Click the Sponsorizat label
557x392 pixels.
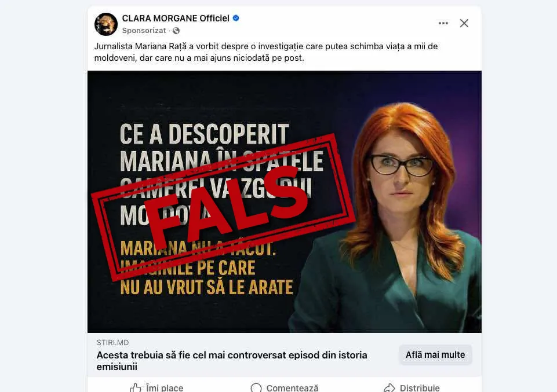(x=144, y=31)
